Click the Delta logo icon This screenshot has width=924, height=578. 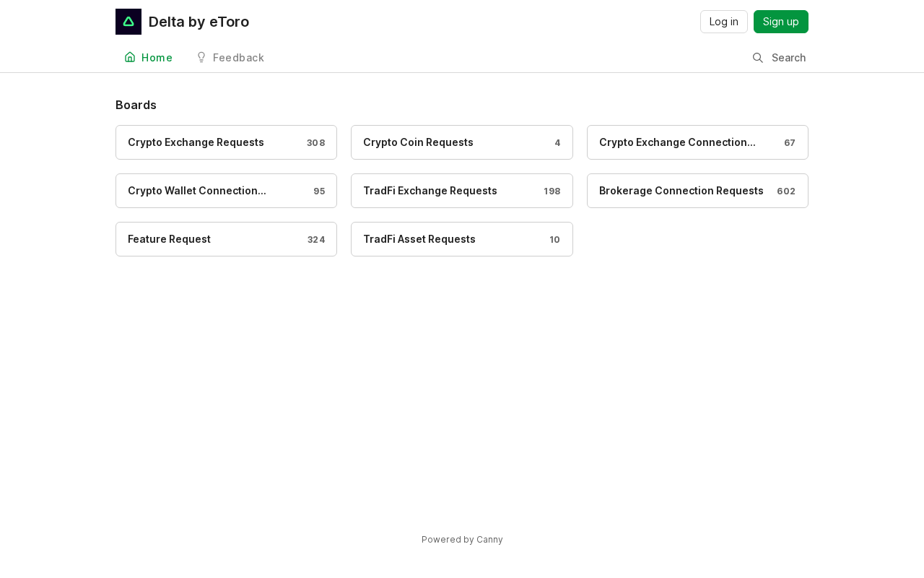128,22
